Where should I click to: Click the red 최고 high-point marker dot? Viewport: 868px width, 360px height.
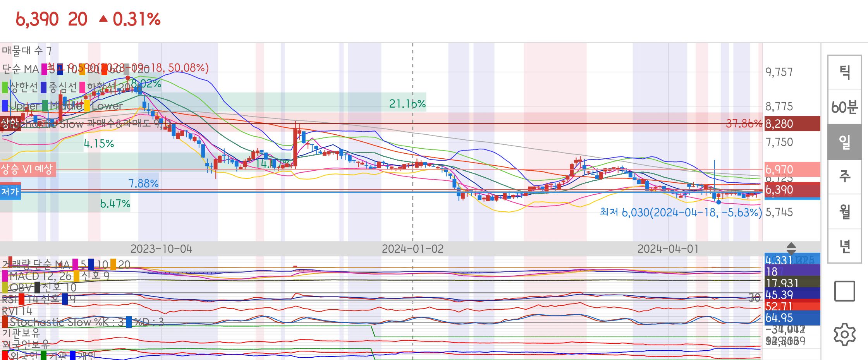[x=128, y=78]
